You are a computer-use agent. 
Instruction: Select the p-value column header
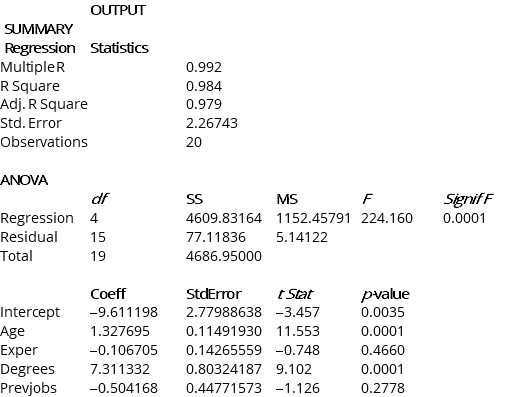click(386, 294)
